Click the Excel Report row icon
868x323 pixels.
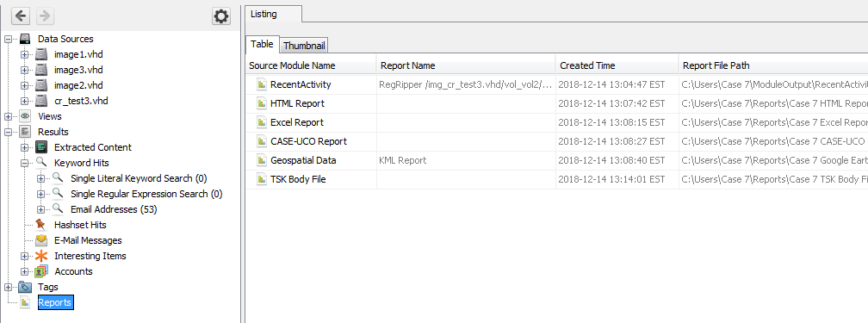(x=262, y=122)
